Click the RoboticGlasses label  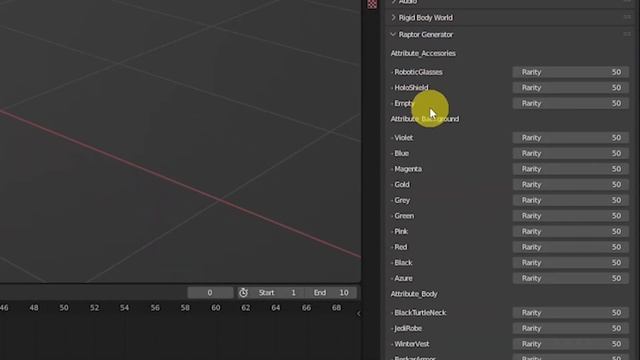[x=418, y=72]
